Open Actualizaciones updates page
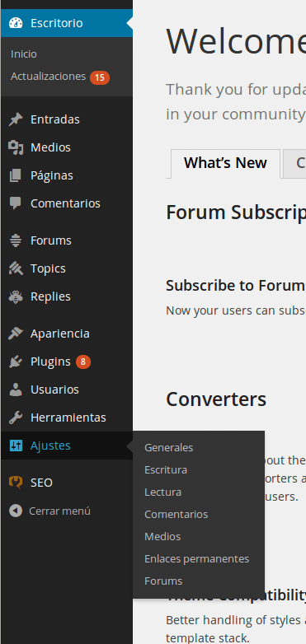This screenshot has width=306, height=644. (48, 77)
